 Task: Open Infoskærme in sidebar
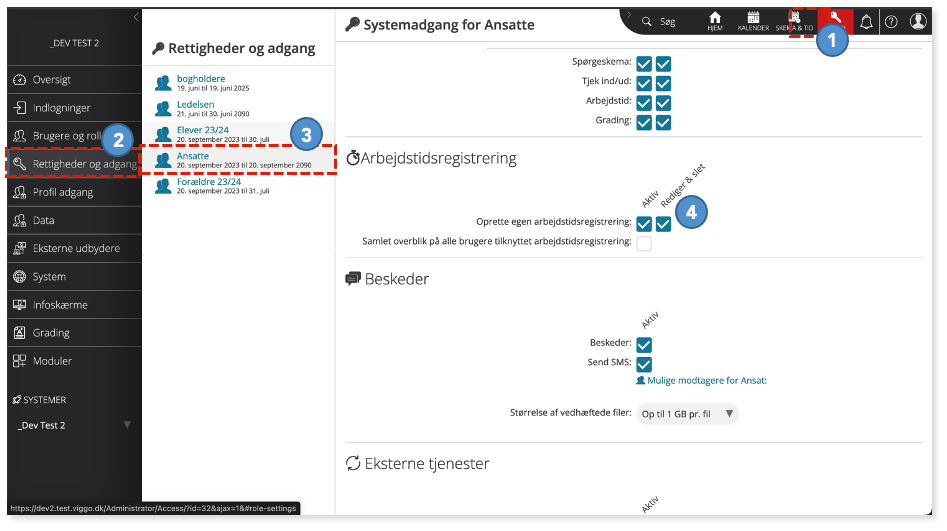click(74, 304)
